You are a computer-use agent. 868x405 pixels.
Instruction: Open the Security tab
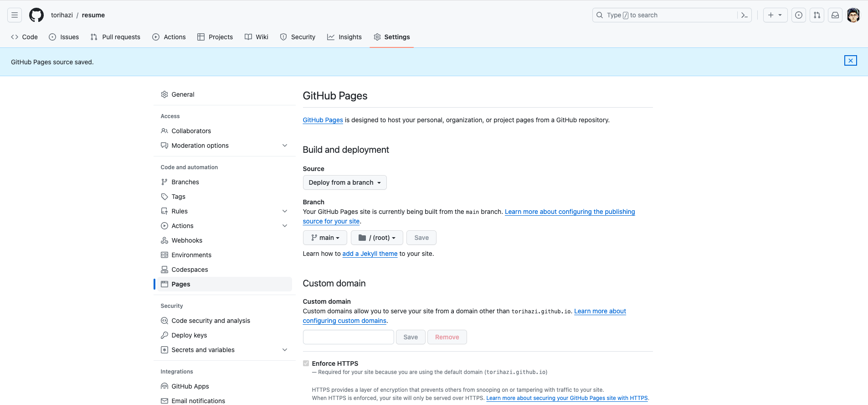point(298,37)
